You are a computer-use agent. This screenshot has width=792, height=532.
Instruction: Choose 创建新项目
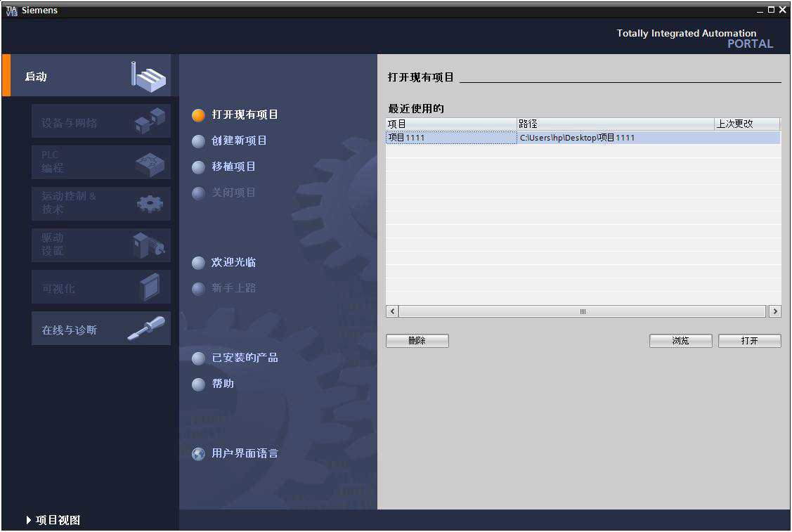pos(239,141)
